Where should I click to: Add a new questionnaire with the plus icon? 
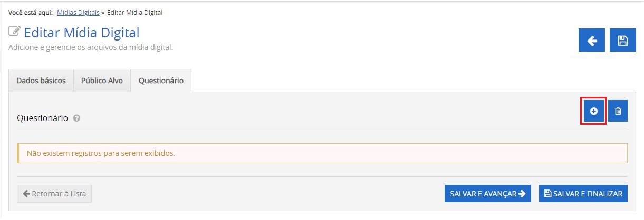pos(593,111)
